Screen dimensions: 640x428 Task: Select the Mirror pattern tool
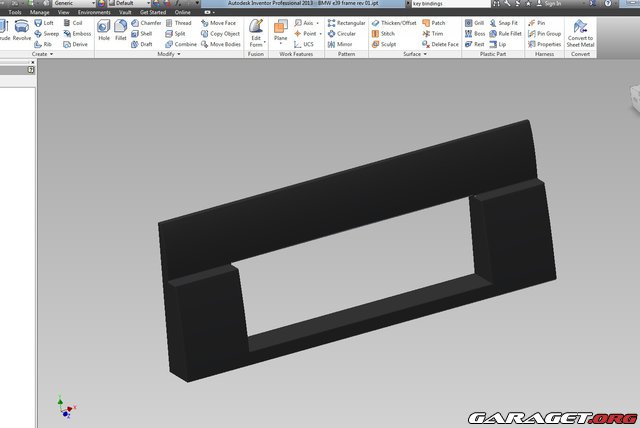pos(339,44)
